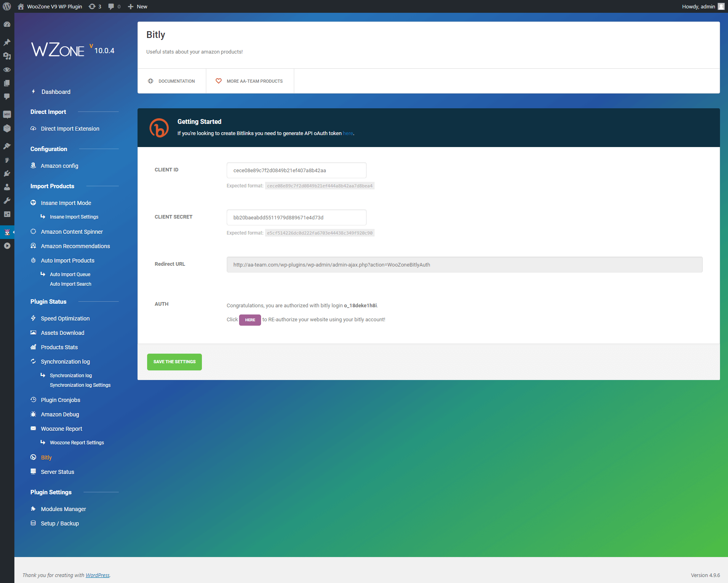The height and width of the screenshot is (583, 728).
Task: Open Insane Import Settings
Action: pyautogui.click(x=74, y=217)
